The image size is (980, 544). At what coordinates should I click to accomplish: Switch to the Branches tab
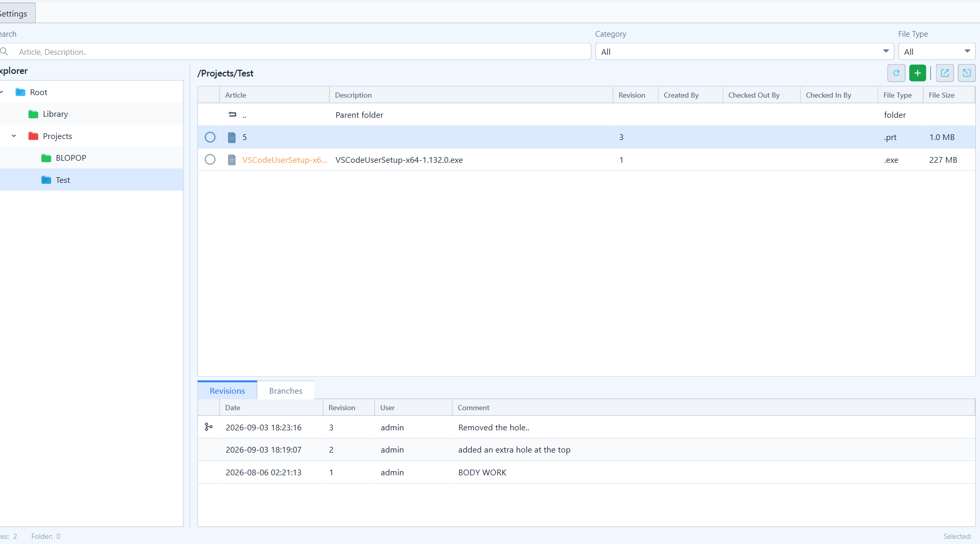(286, 391)
